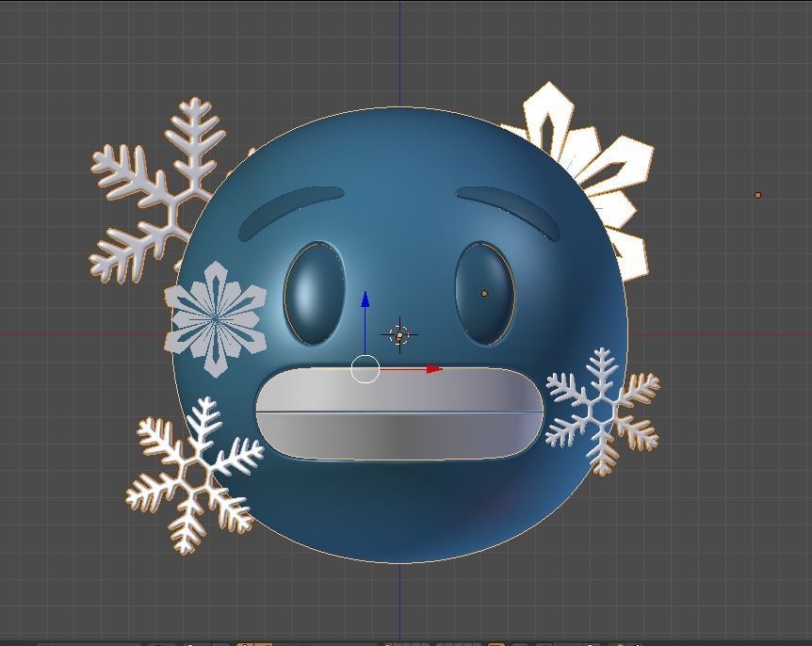Select the snowflake beside the mouth's right end
The height and width of the screenshot is (646, 812).
click(x=602, y=411)
